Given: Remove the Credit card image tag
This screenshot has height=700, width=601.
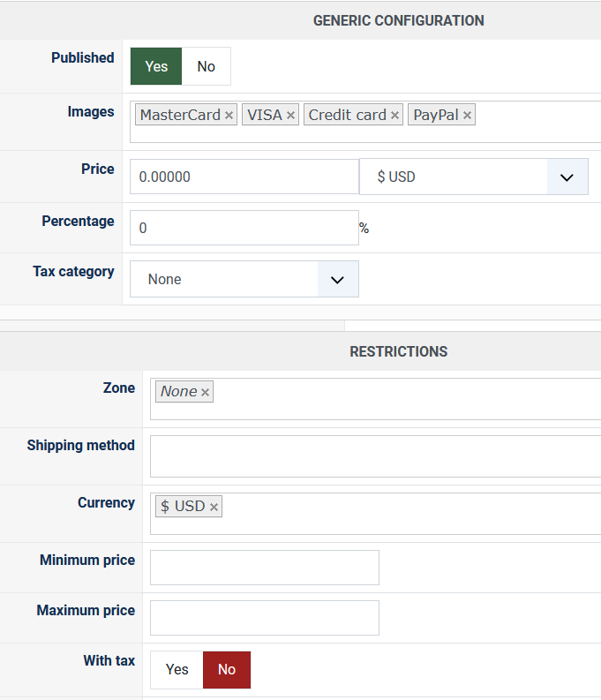Looking at the screenshot, I should coord(394,116).
